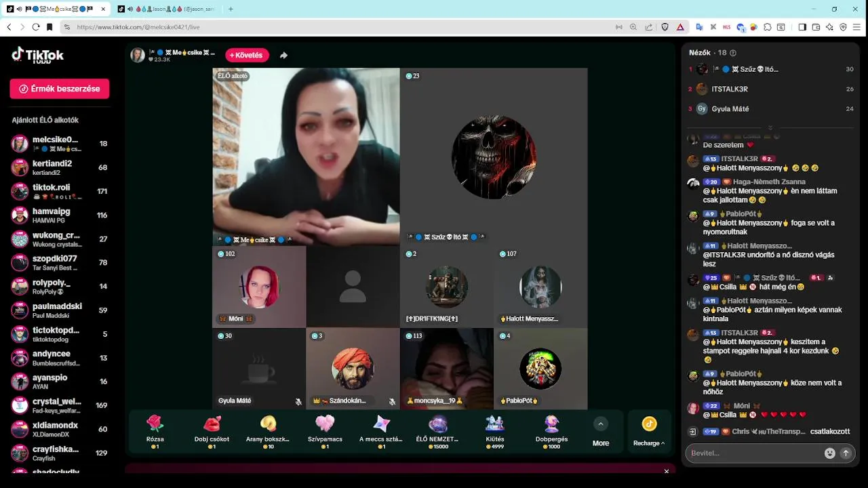Open hamvaipg live from recommended list

click(x=60, y=215)
